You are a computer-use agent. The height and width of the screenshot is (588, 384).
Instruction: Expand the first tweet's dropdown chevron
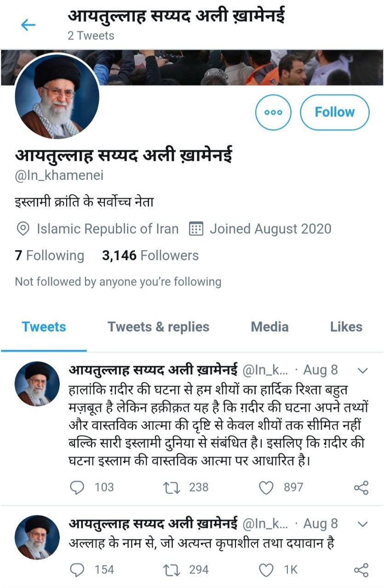(x=362, y=370)
